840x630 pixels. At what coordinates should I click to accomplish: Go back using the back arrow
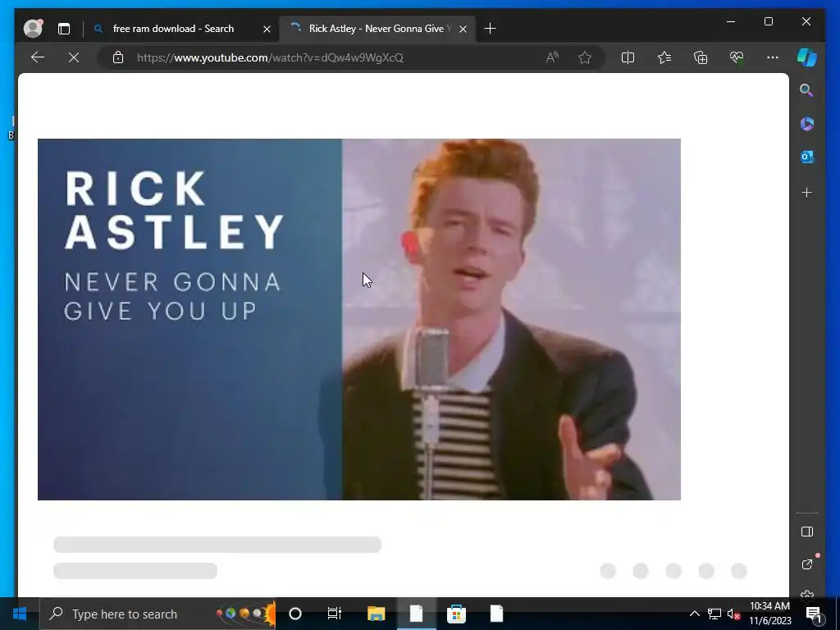(38, 57)
